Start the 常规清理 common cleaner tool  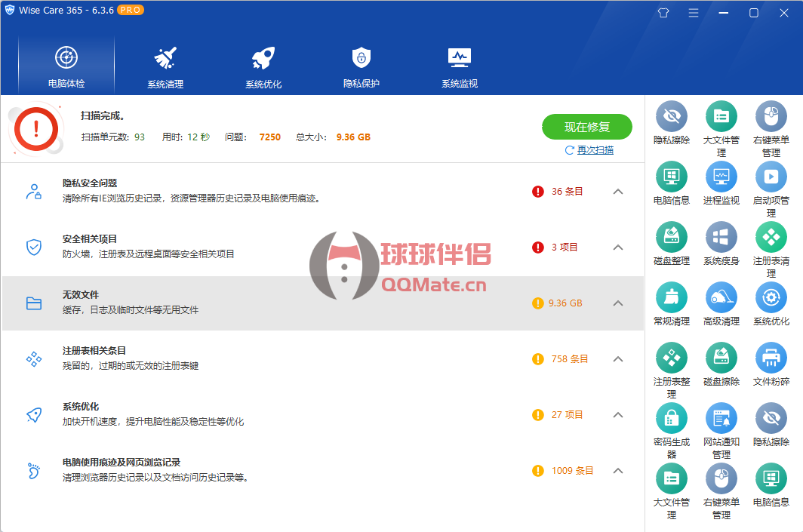(671, 298)
